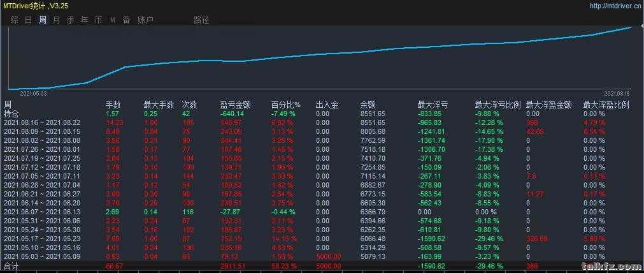Screen dimensions: 644x273
Task: Click the 出入金 column header
Action: click(327, 105)
